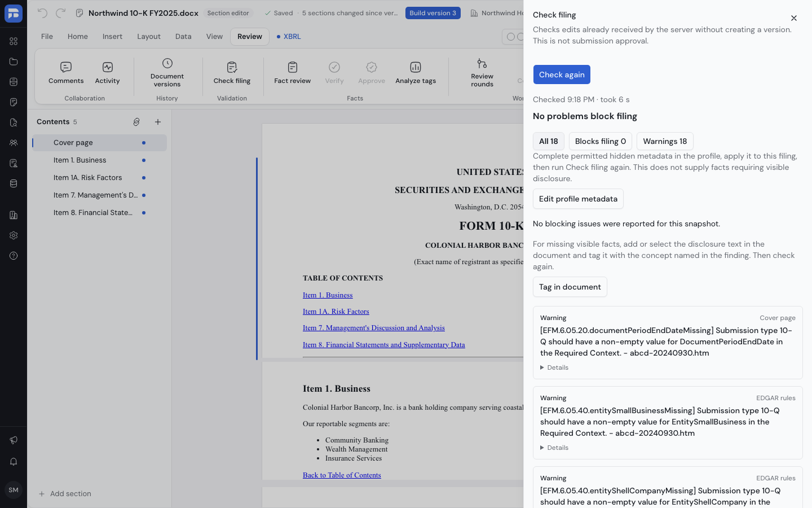
Task: Open Document versions history
Action: click(167, 73)
